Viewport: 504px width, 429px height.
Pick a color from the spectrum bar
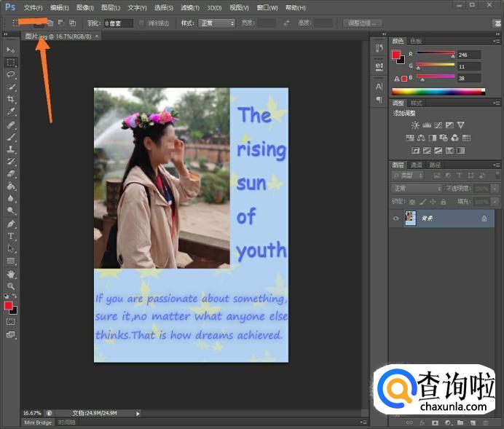tap(437, 92)
